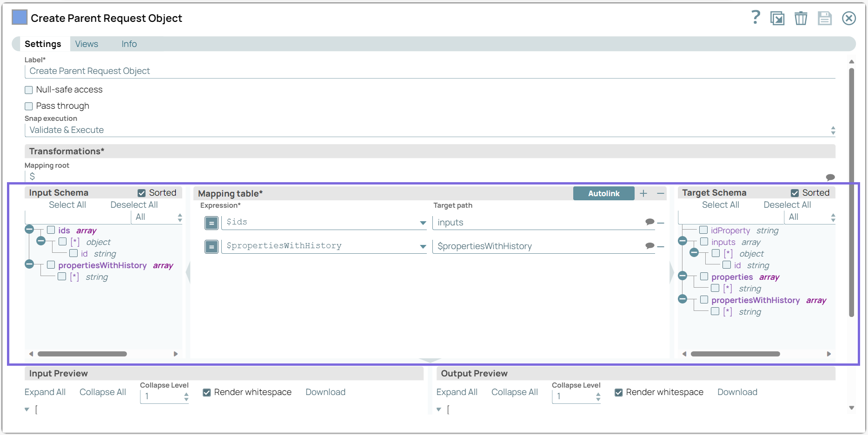Uncheck Sorted in Target Schema
Screen dimensions: 868x435
click(795, 193)
